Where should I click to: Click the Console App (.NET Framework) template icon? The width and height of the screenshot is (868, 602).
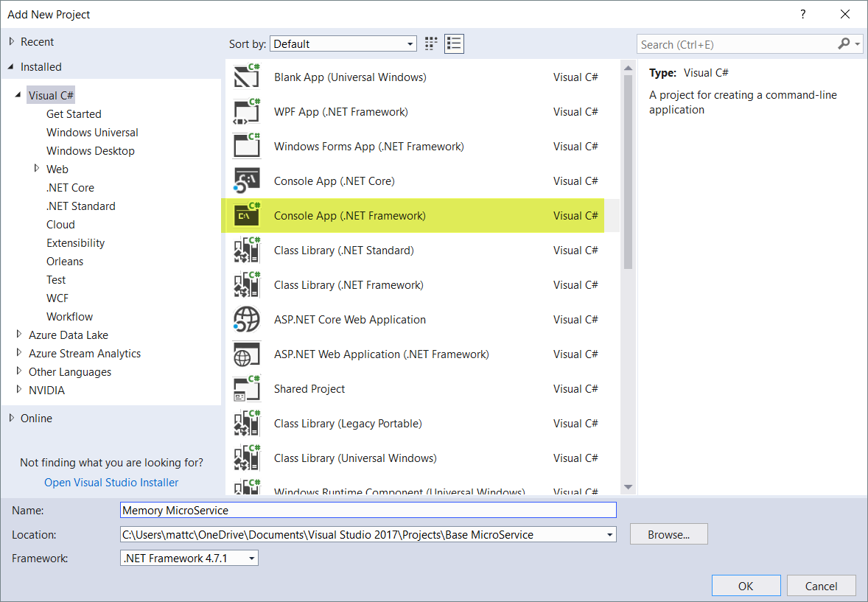point(247,215)
